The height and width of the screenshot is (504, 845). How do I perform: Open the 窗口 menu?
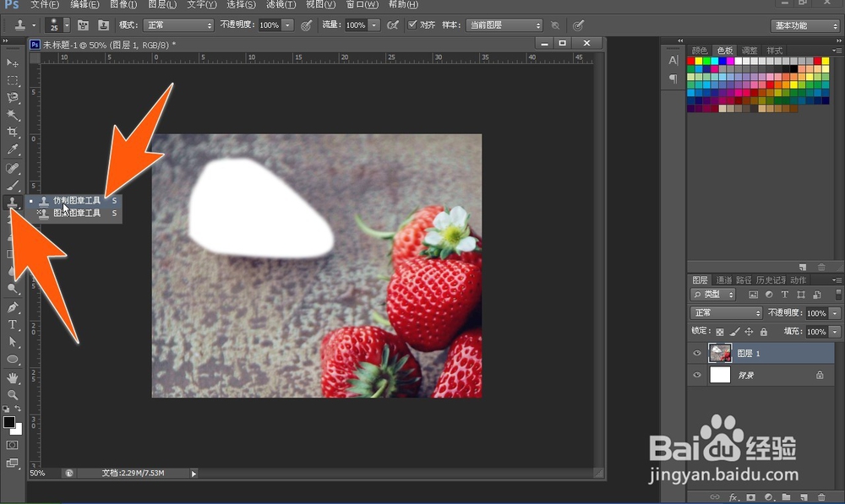pos(362,4)
